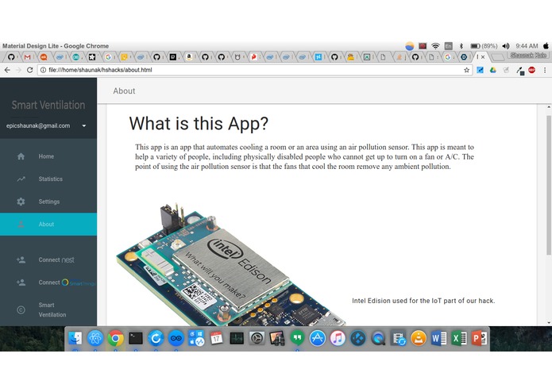Click Google Chrome in the dock
This screenshot has width=552, height=392.
pos(115,339)
